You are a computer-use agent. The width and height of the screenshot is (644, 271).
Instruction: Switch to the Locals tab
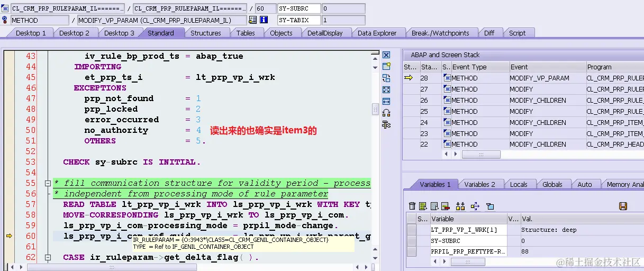coord(519,184)
